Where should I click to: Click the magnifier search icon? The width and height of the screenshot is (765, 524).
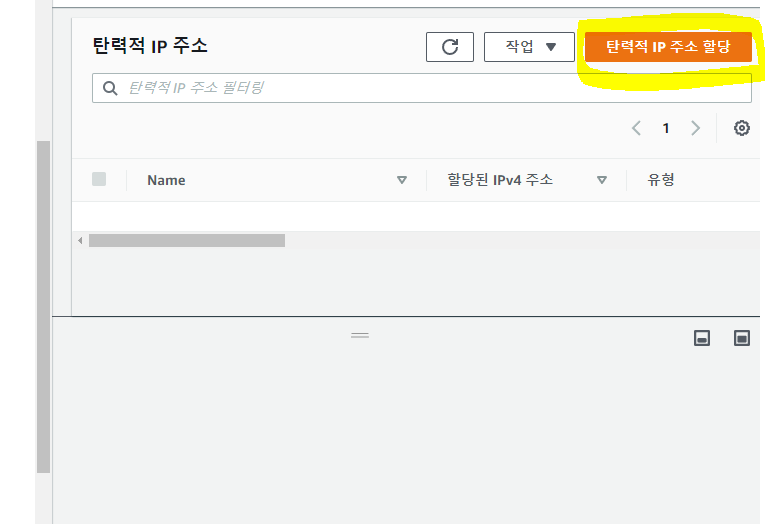(110, 88)
